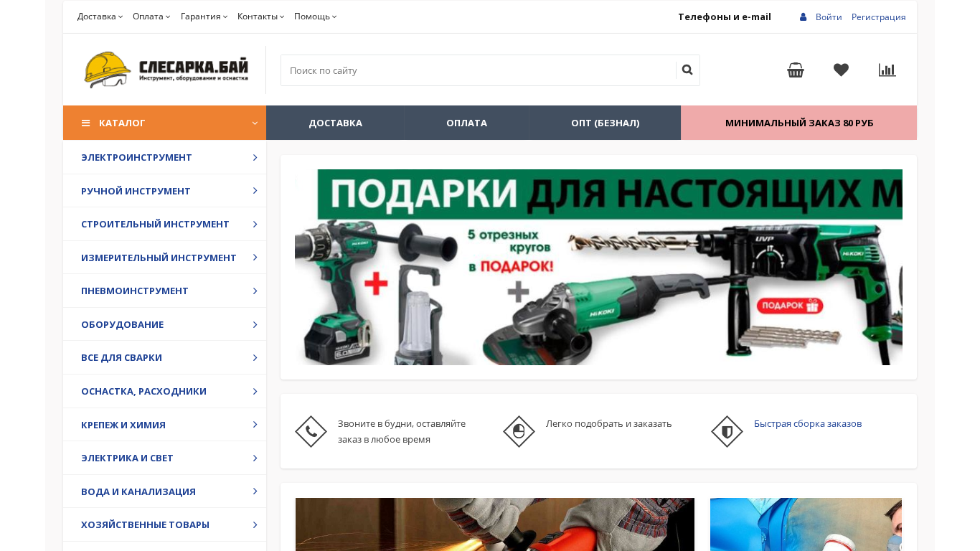Click the Слесарка.бай helmet logo
Screen dimensions: 980x551
pos(166,70)
